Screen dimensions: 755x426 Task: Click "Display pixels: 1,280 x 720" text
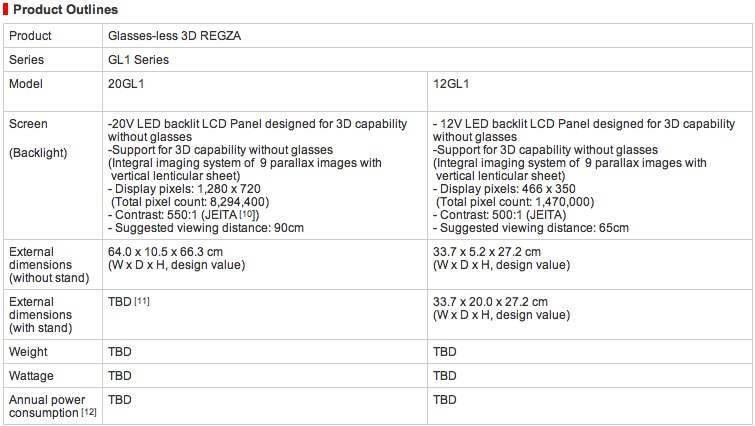click(x=187, y=189)
